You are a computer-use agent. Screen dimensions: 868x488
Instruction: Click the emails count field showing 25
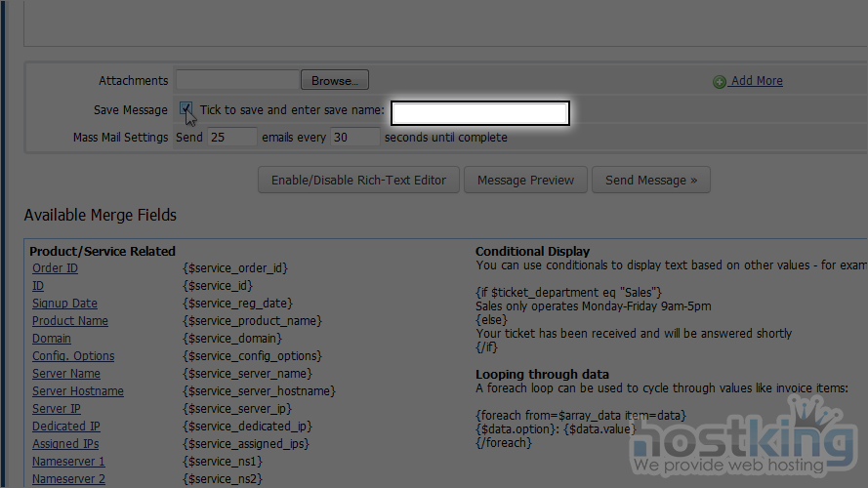pos(231,138)
